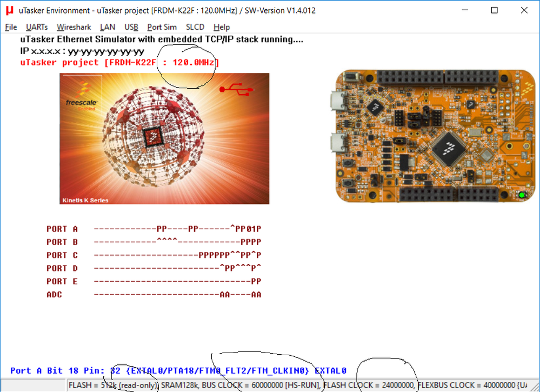Open the File menu
The height and width of the screenshot is (392, 540).
pyautogui.click(x=11, y=27)
